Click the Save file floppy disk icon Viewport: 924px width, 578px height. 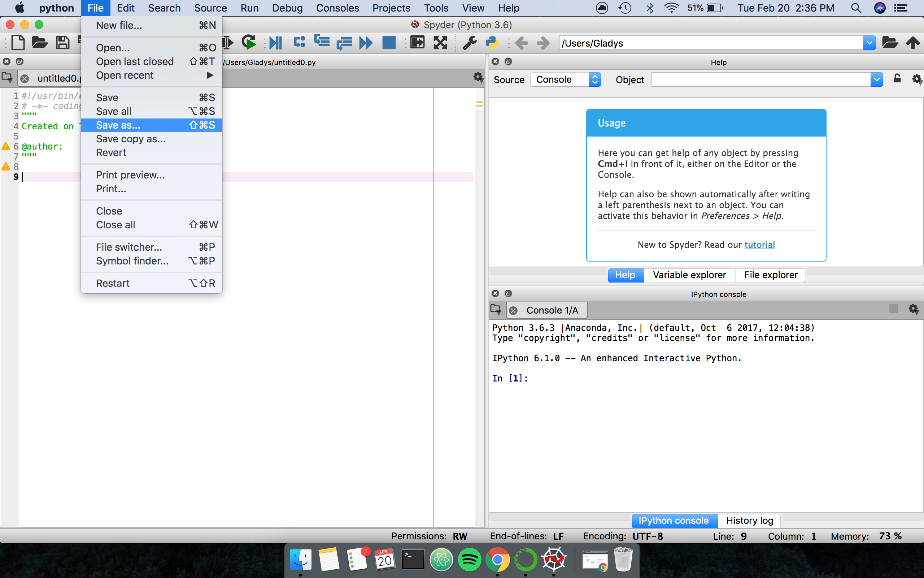62,42
